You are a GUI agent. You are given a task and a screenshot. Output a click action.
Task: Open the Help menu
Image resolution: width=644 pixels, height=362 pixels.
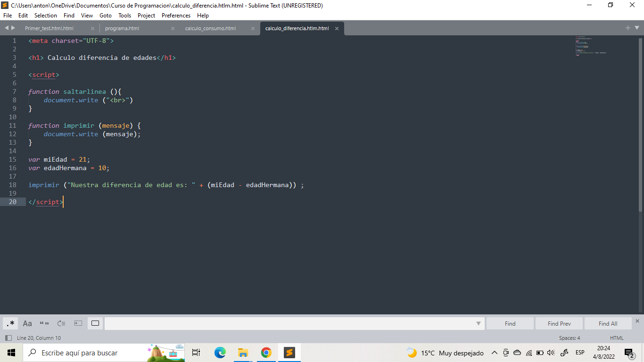(203, 16)
